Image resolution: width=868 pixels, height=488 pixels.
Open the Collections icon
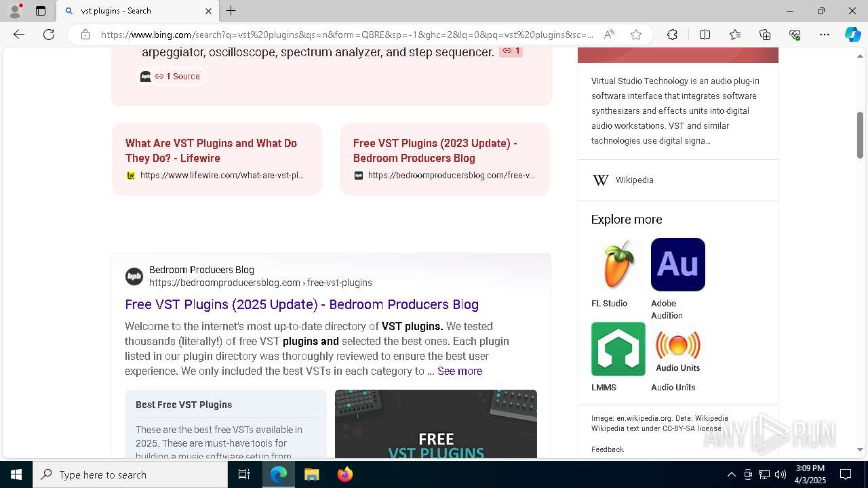765,35
